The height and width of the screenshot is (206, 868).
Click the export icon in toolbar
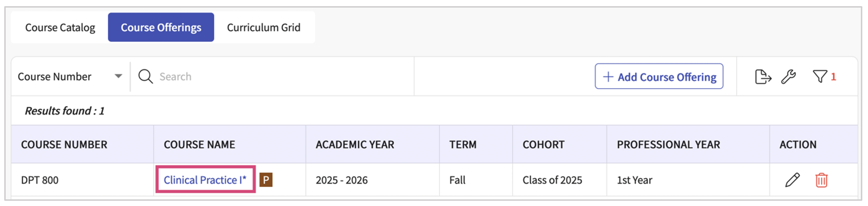763,76
